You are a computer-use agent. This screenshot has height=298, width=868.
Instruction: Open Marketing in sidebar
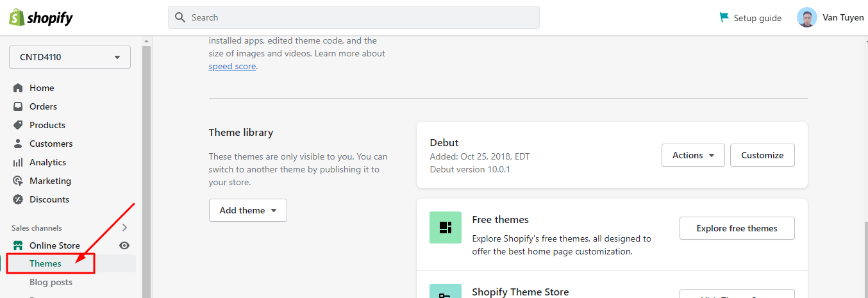[x=50, y=181]
